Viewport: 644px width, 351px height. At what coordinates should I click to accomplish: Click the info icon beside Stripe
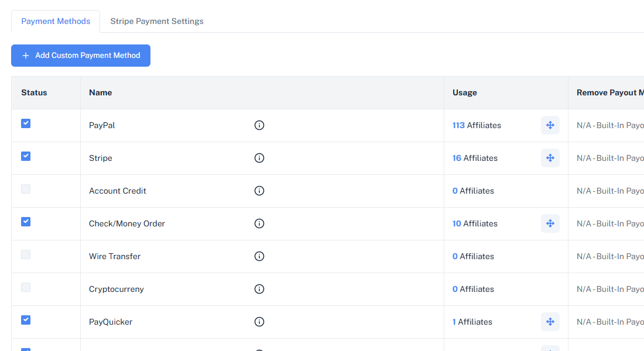point(259,157)
